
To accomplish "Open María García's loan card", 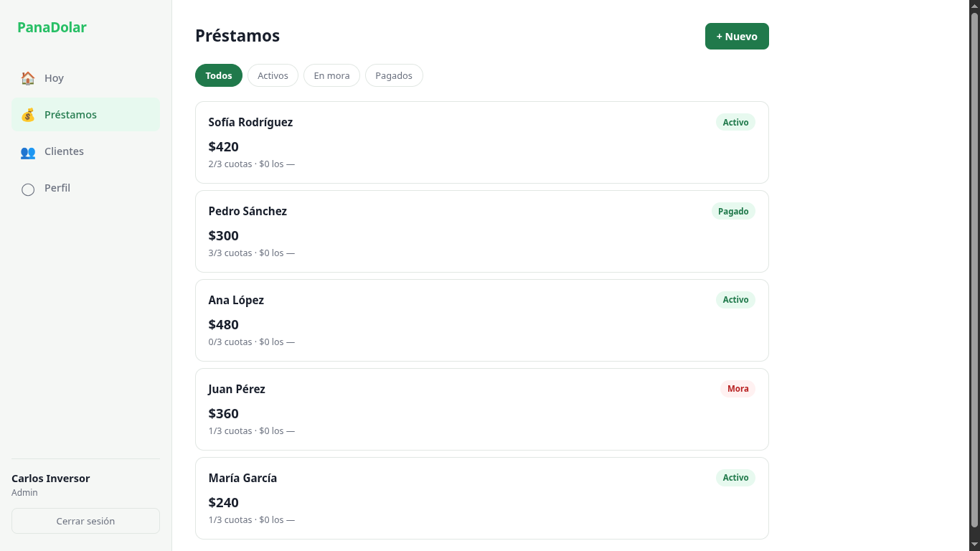I will click(x=481, y=498).
